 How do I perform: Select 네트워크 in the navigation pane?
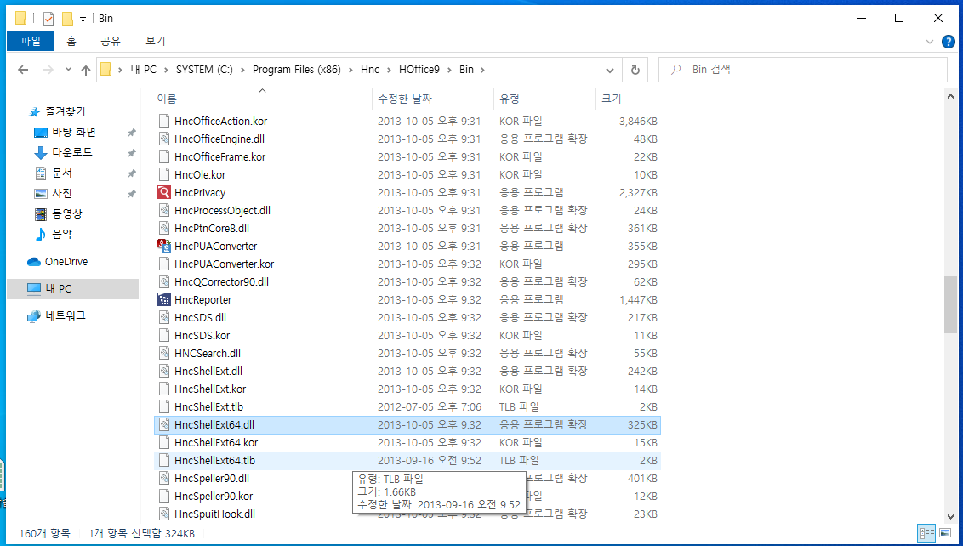point(66,316)
